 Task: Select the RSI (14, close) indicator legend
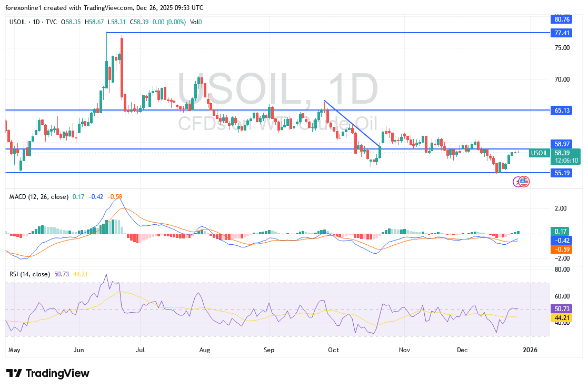tap(30, 274)
